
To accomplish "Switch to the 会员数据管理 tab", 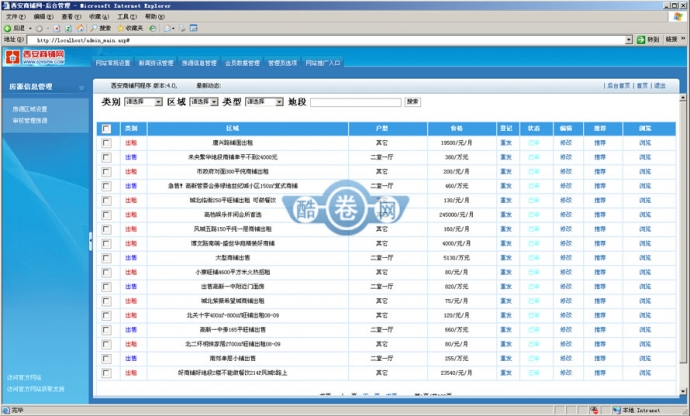I will click(242, 63).
